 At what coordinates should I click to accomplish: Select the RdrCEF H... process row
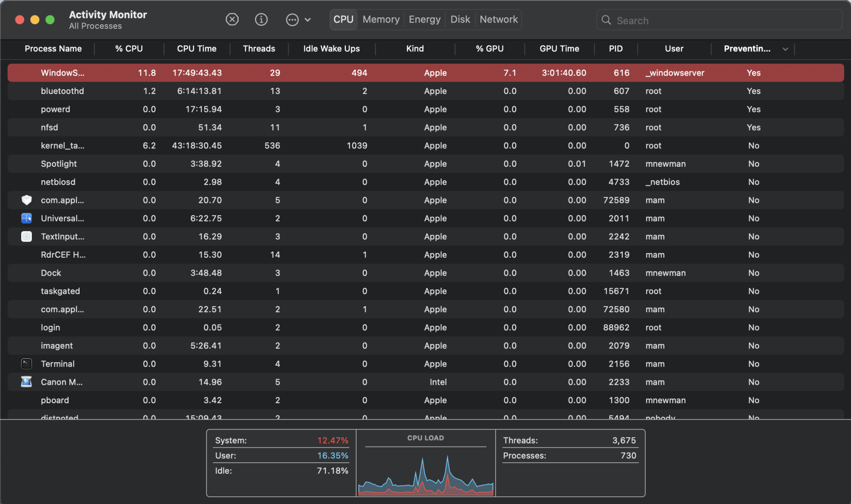[x=425, y=255]
